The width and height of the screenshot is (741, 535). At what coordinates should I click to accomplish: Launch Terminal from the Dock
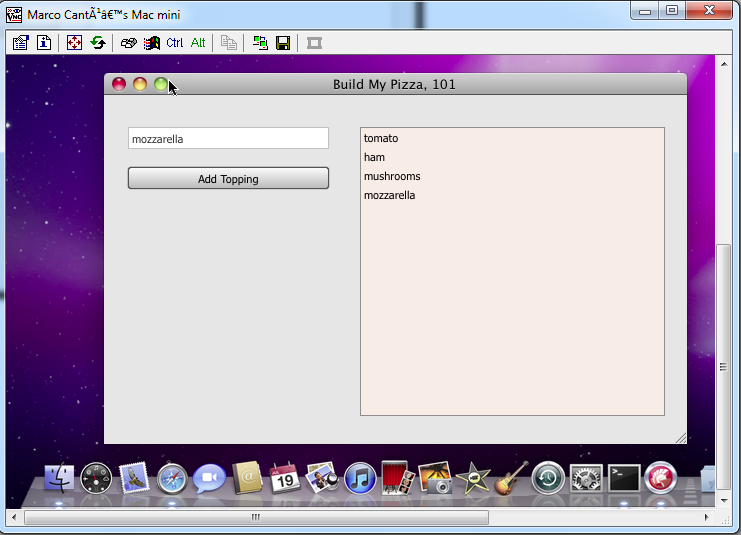tap(624, 478)
